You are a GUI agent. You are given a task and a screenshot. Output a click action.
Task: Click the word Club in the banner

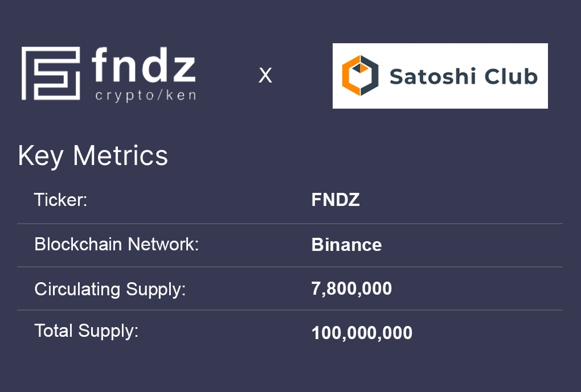coord(511,76)
